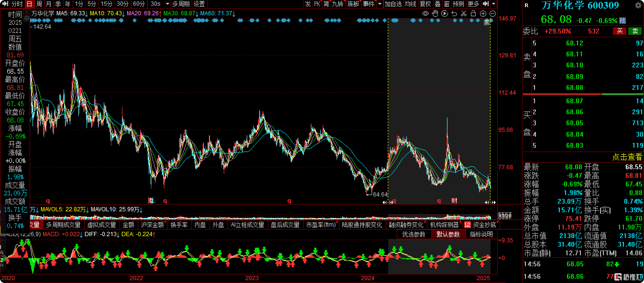The width and height of the screenshot is (644, 283).
Task: Click 加自选 add to watchlist
Action: (x=393, y=4)
